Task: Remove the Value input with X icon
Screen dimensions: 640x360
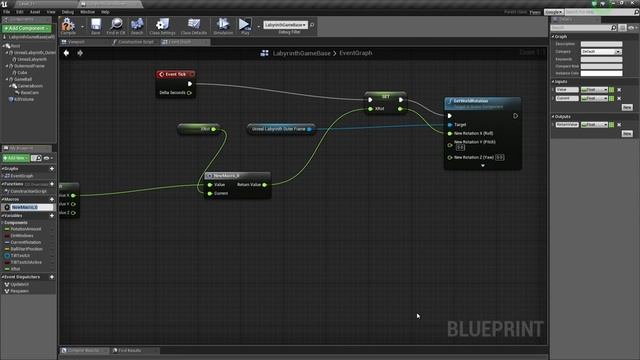Action: tap(619, 90)
